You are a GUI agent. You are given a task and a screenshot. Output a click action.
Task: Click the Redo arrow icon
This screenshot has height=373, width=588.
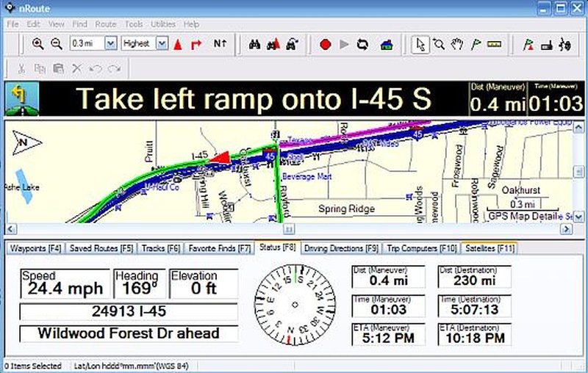114,68
